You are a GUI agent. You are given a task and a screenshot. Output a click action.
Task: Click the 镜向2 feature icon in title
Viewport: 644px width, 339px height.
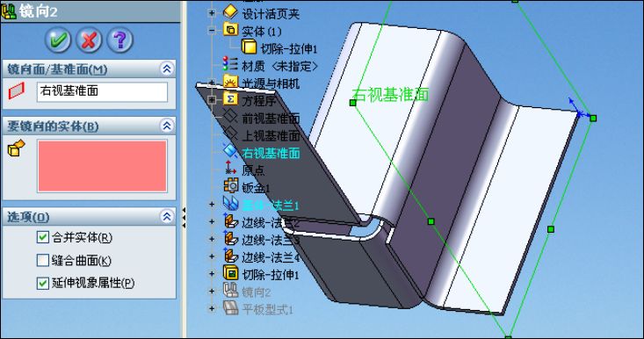pos(8,11)
